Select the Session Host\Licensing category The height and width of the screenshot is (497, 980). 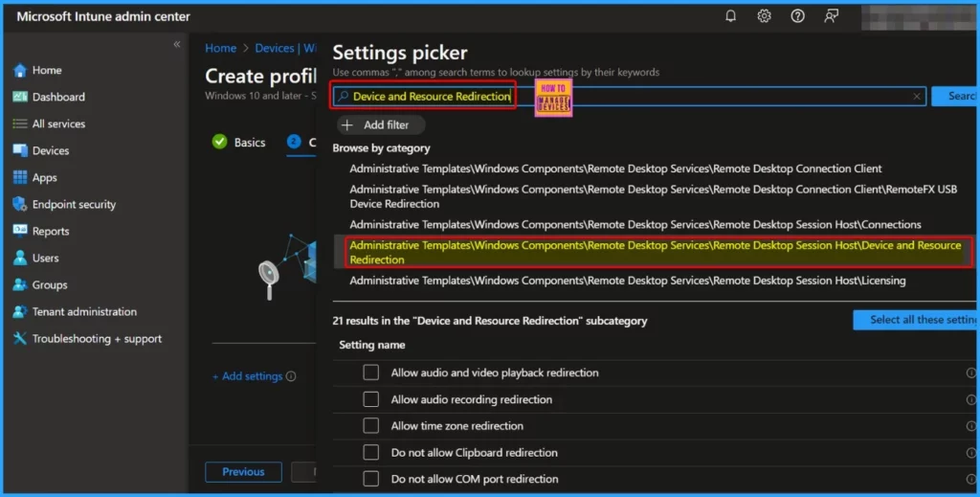(628, 281)
